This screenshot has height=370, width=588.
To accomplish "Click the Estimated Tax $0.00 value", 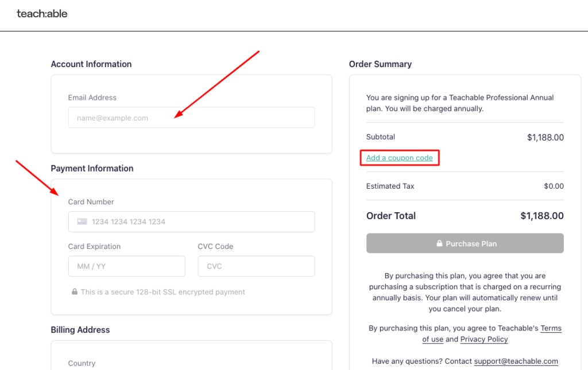I will pyautogui.click(x=554, y=186).
